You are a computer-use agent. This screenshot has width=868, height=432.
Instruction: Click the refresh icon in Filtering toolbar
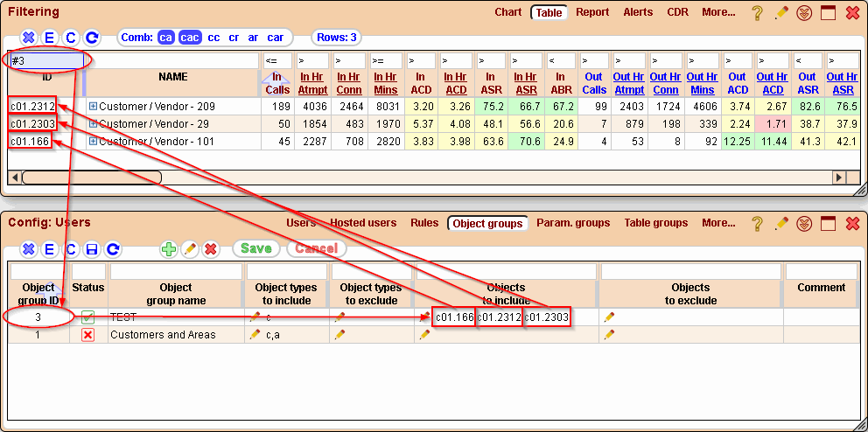(x=91, y=38)
